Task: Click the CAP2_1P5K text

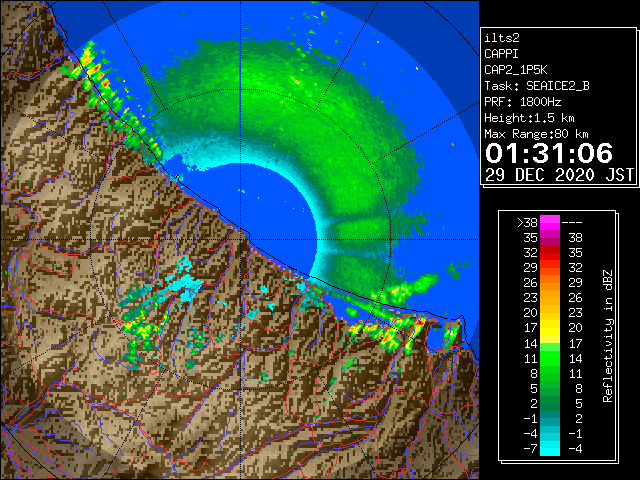Action: click(516, 70)
